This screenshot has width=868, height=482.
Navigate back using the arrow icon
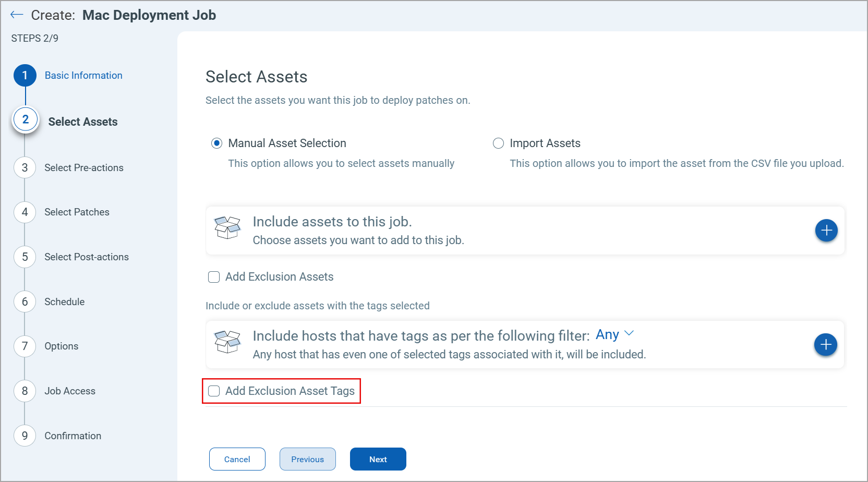[17, 15]
